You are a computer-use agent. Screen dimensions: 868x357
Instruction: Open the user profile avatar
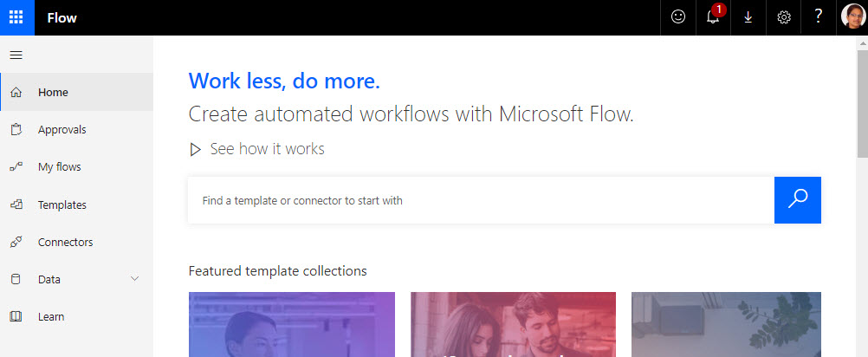(853, 16)
